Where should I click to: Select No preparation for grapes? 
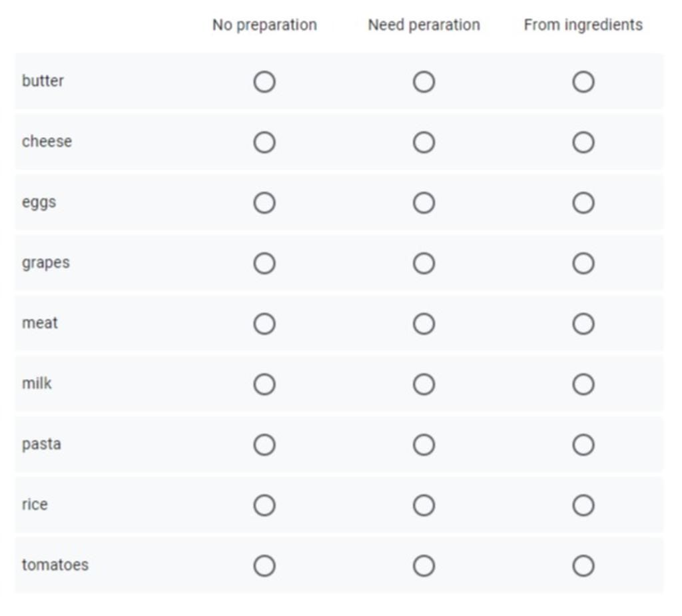264,263
